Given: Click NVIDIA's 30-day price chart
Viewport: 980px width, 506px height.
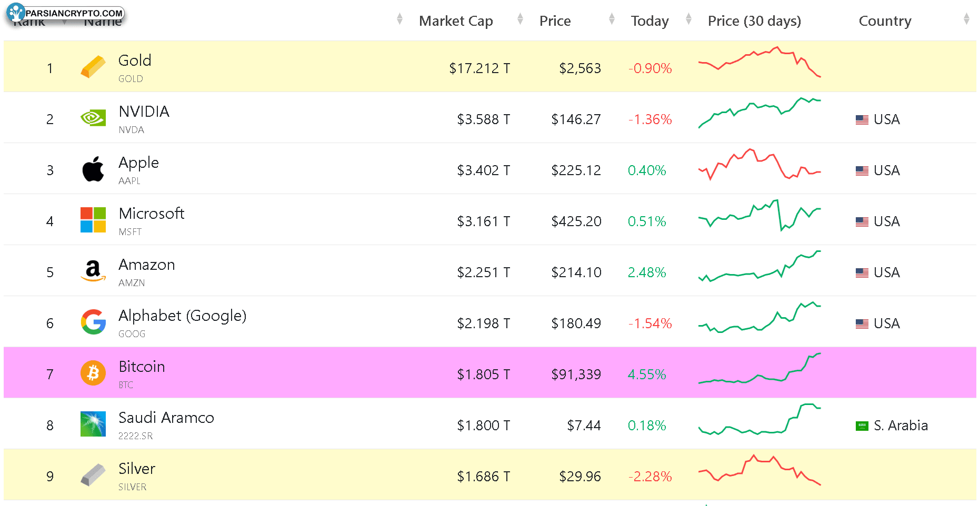Looking at the screenshot, I should (759, 113).
